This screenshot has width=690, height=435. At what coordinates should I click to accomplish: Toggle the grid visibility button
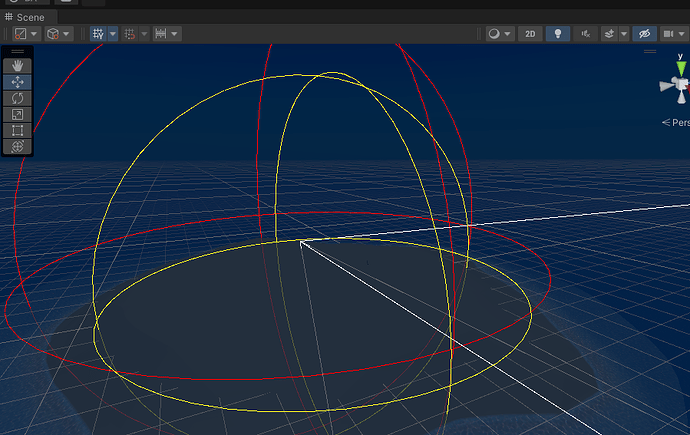[98, 34]
